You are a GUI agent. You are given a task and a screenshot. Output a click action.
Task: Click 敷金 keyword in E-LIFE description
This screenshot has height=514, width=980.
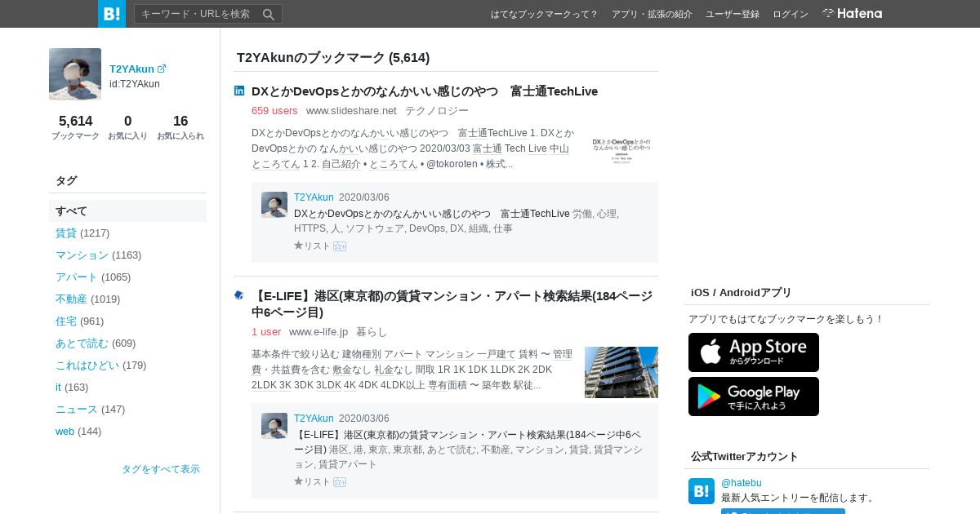coord(342,370)
